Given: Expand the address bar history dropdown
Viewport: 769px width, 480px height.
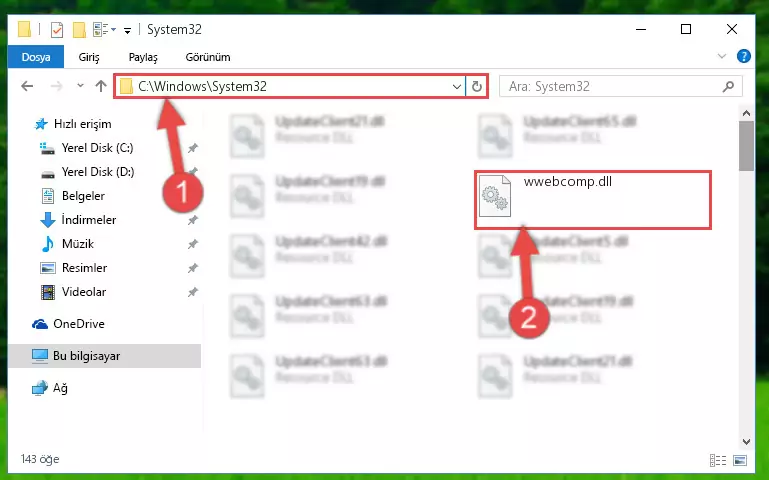Looking at the screenshot, I should 457,87.
